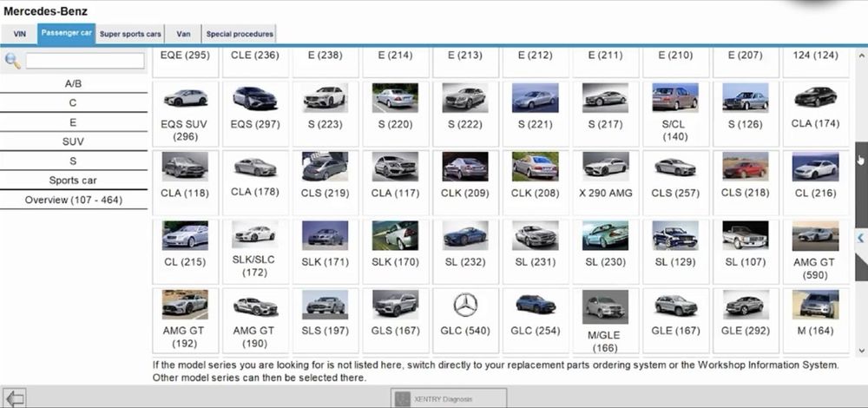Pick the S/CL (140) tile
This screenshot has width=868, height=408.
tap(675, 114)
